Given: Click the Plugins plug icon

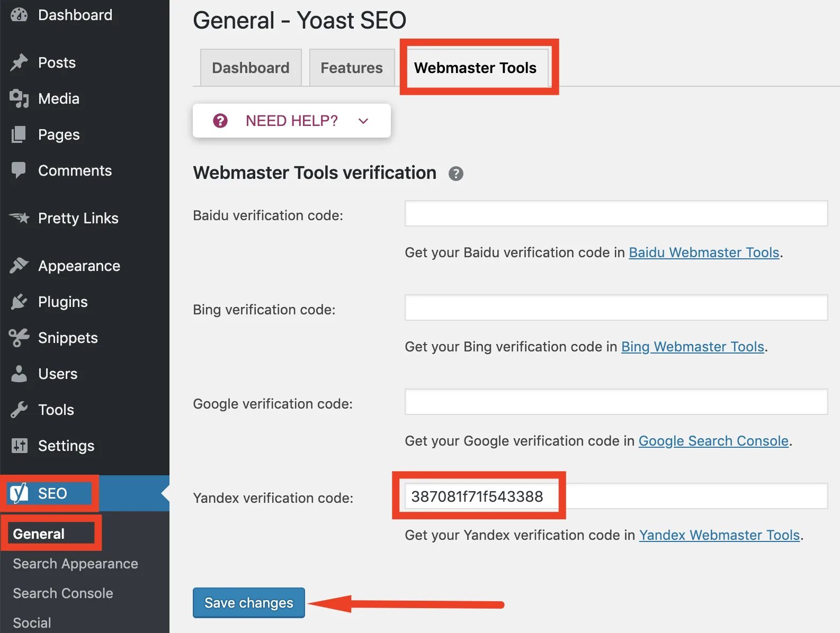Looking at the screenshot, I should [19, 302].
